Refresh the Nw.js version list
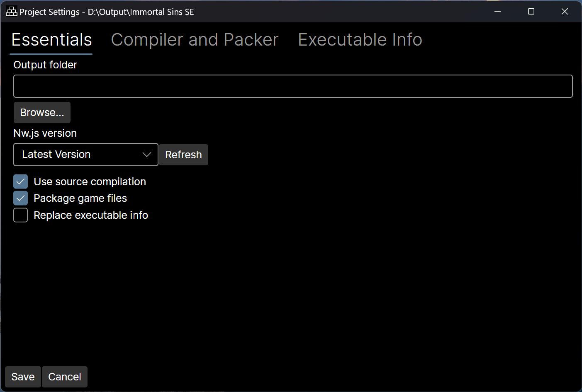582x392 pixels. [183, 155]
